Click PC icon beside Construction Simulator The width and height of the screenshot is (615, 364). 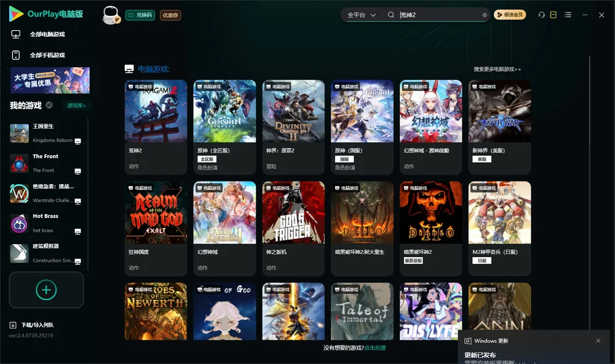pos(78,262)
